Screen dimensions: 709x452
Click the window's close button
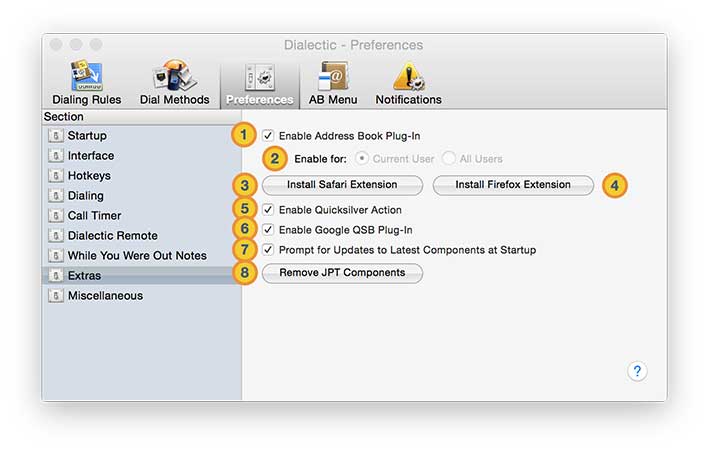pyautogui.click(x=56, y=45)
